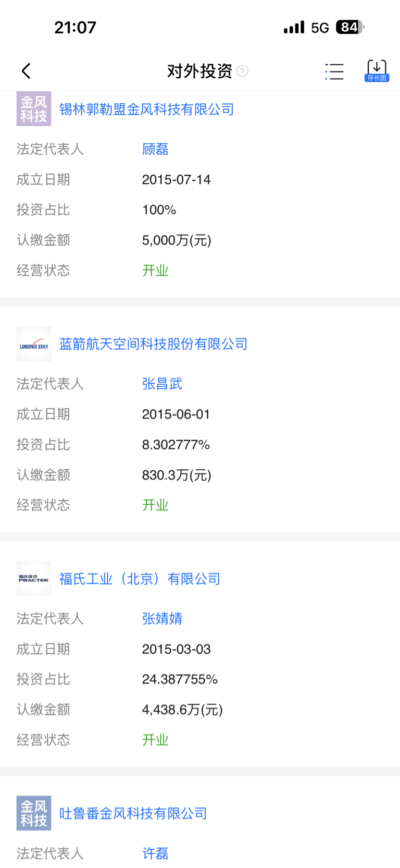Open 吐鲁番金风科技有限公司 company page
Viewport: 400px width, 868px height.
133,813
